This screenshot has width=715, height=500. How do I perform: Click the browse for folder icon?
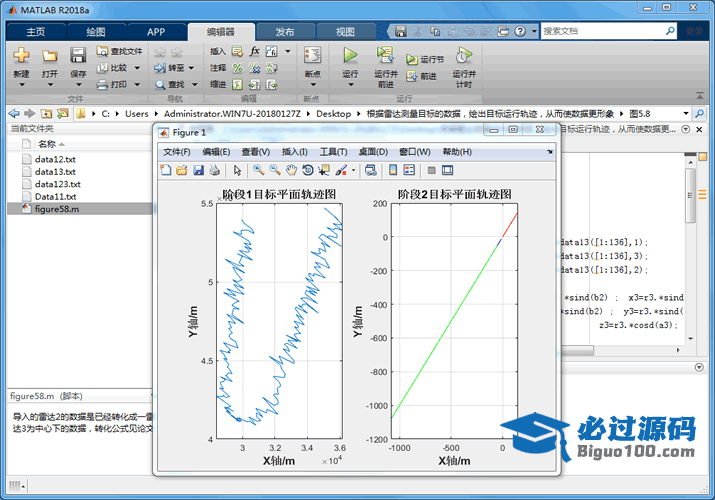(x=62, y=113)
